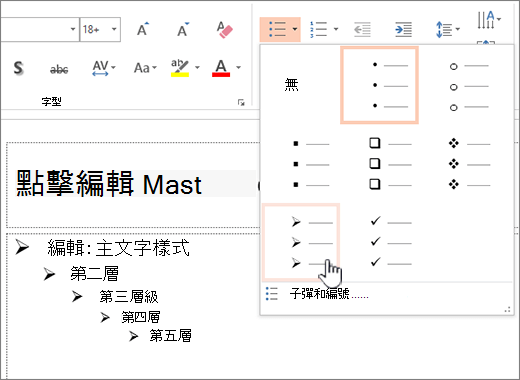Select arrow bullet style
Screen dimensions: 520x380
[x=301, y=242]
